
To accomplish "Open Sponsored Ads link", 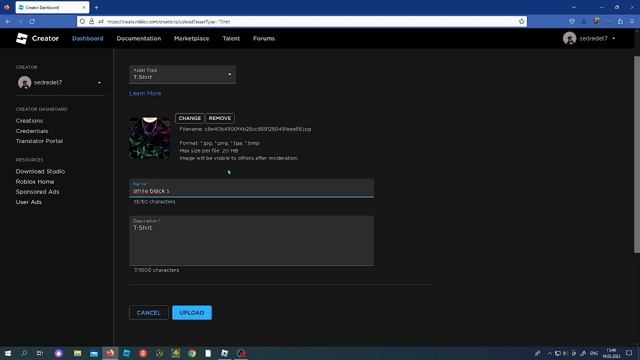I will [x=37, y=192].
